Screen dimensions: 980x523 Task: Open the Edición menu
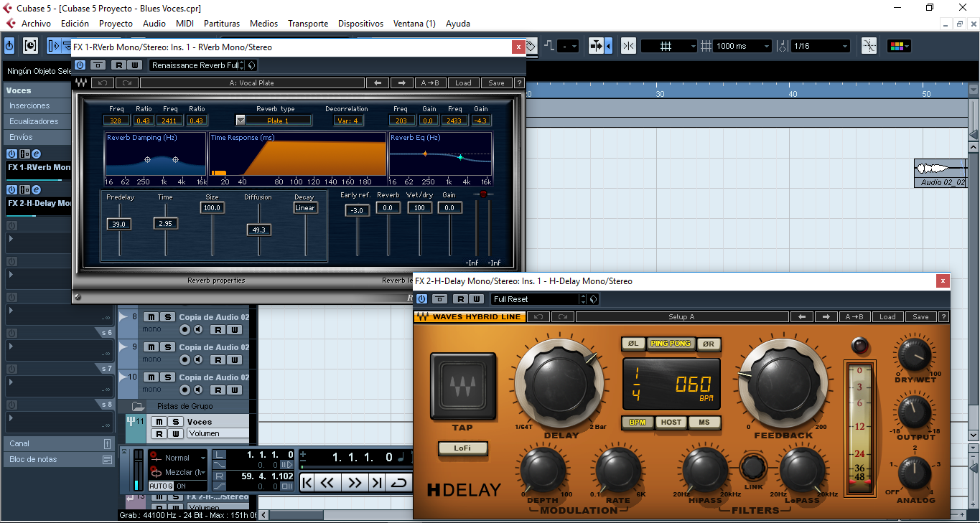click(x=75, y=24)
